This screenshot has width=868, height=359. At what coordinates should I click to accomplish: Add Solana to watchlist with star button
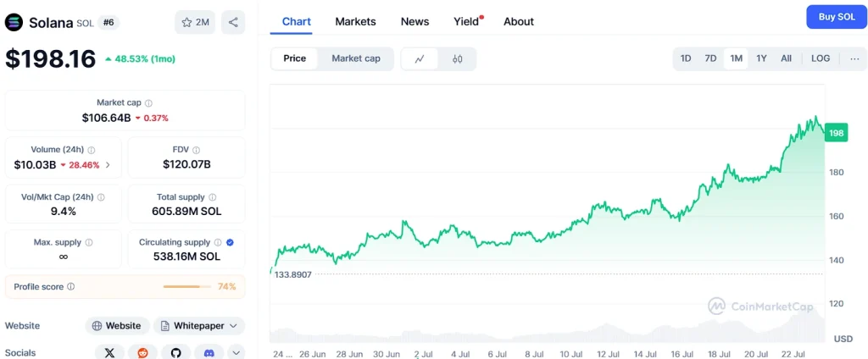[x=195, y=23]
